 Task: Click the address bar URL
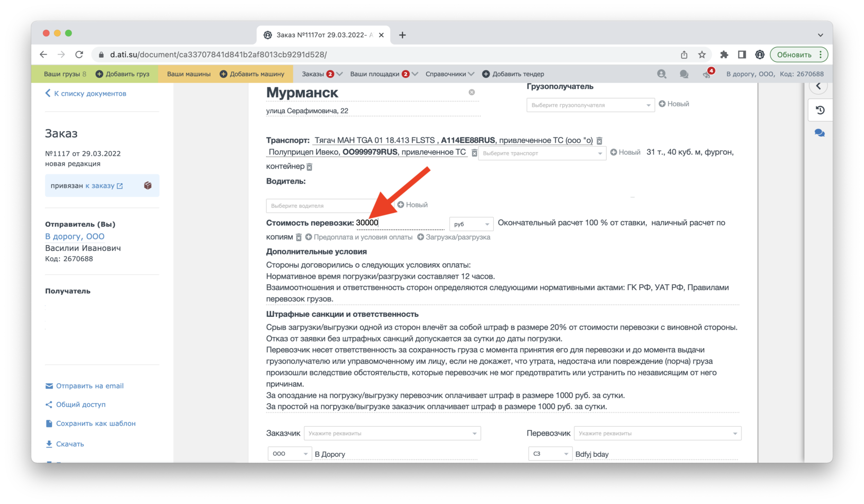pyautogui.click(x=219, y=55)
